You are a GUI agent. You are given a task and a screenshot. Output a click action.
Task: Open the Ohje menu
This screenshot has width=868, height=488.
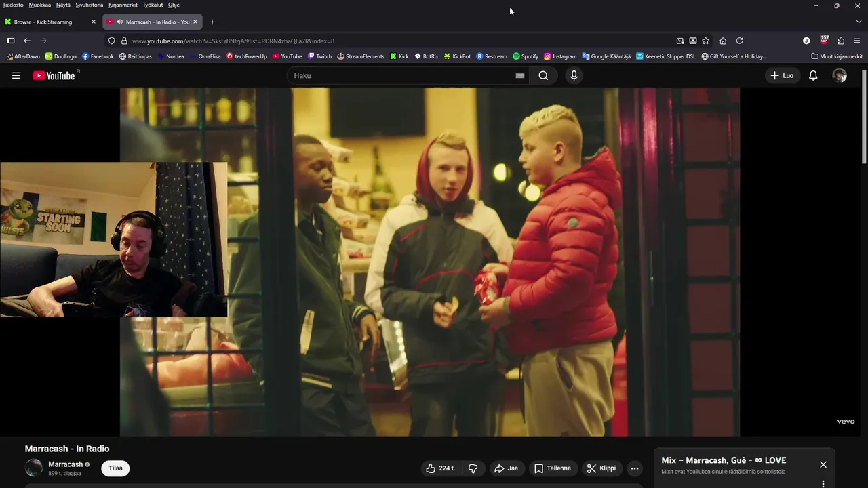pyautogui.click(x=174, y=5)
